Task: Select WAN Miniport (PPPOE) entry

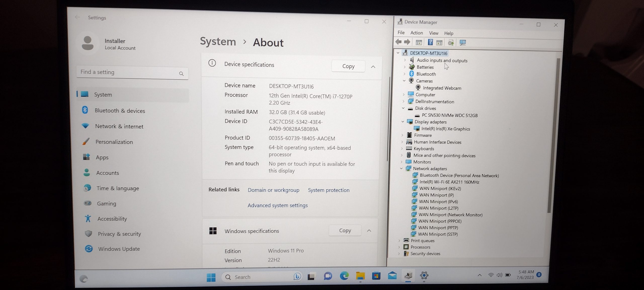Action: click(440, 221)
